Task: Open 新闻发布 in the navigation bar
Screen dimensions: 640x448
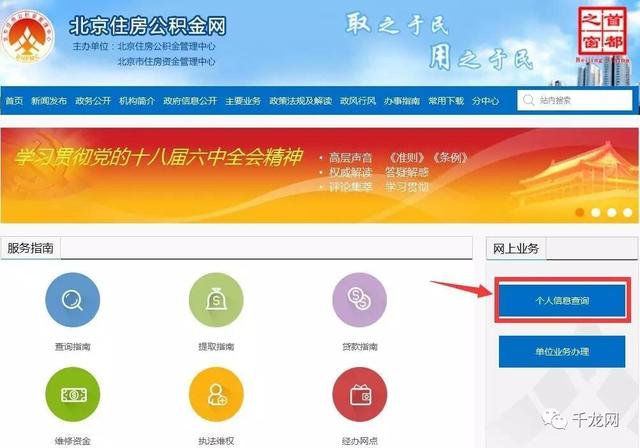Action: [x=49, y=101]
